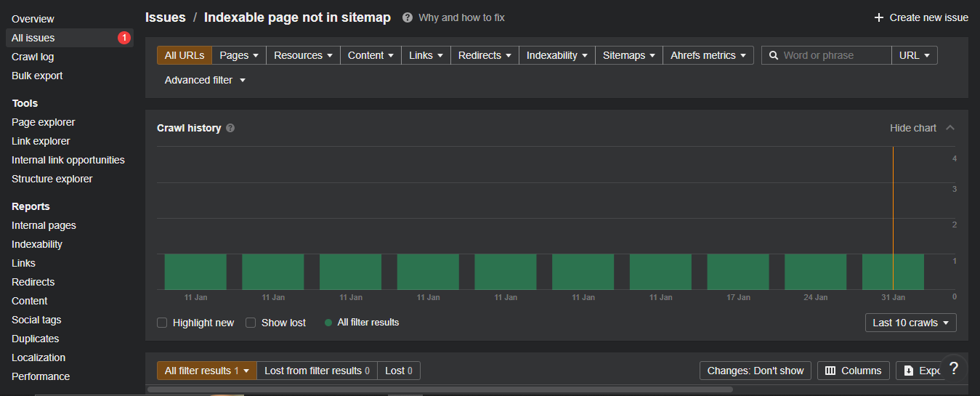Enable the Show lost checkbox
The width and height of the screenshot is (980, 396).
tap(251, 323)
